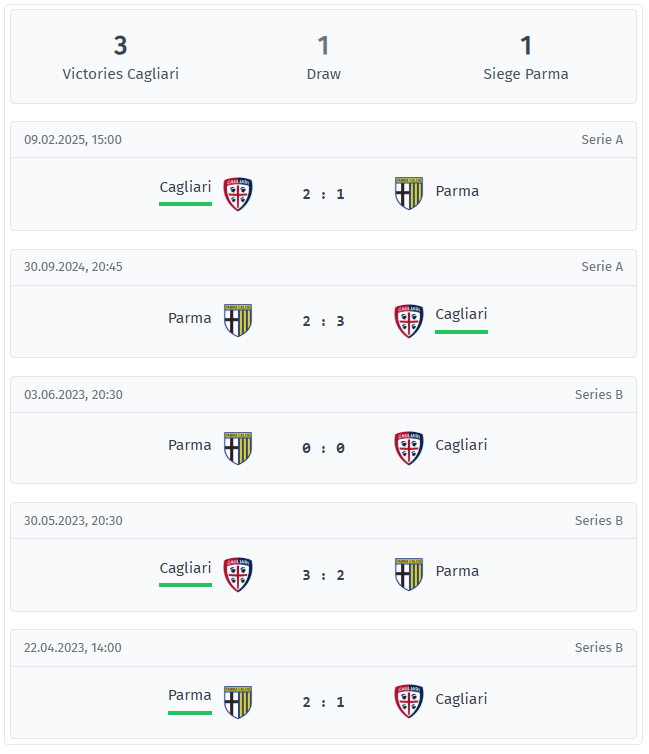Click Parma crest in 22.04.2023 match
This screenshot has width=649, height=754.
pos(238,702)
